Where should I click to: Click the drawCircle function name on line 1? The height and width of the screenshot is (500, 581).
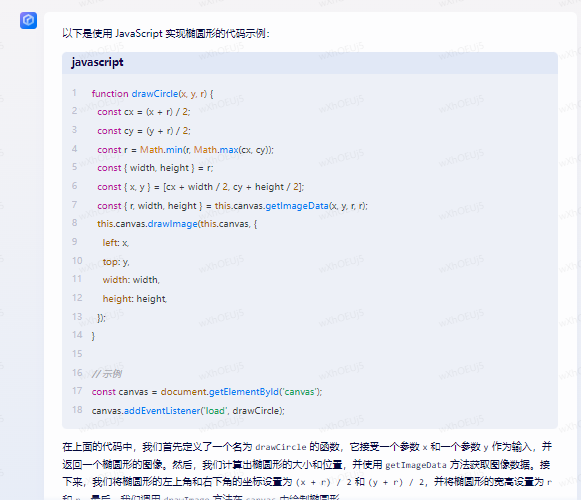(155, 94)
